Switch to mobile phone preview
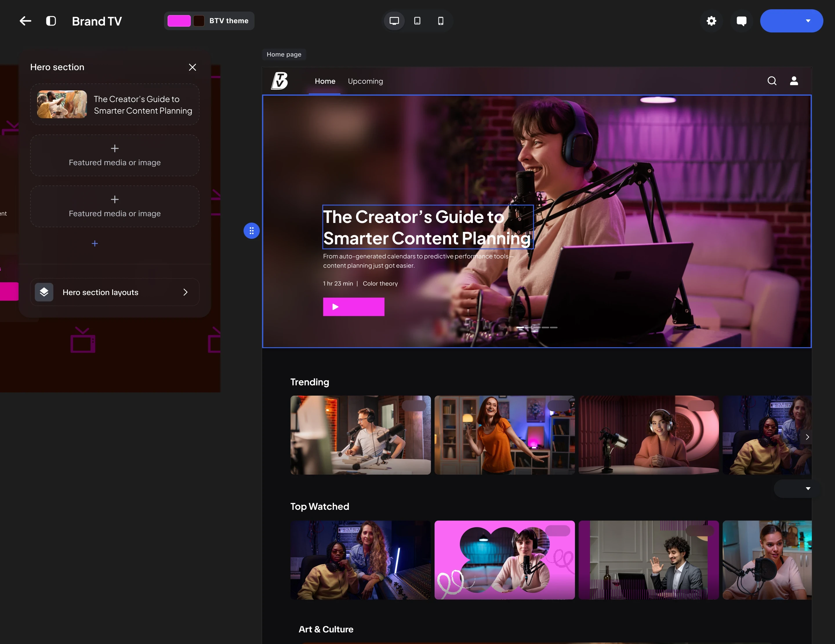 [x=440, y=21]
